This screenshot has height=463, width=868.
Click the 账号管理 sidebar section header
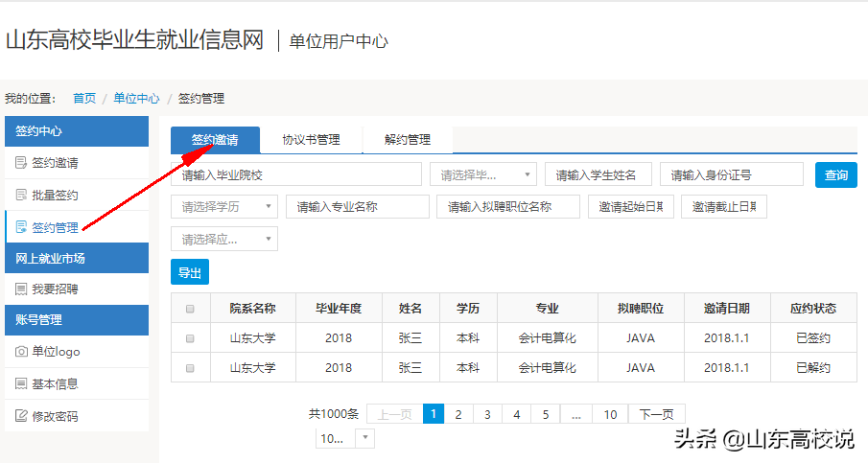(77, 320)
